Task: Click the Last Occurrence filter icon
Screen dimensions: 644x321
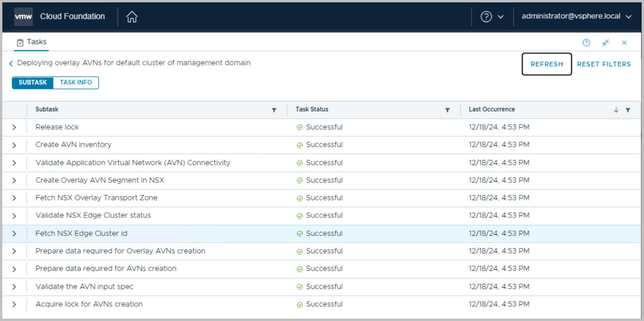Action: 628,110
